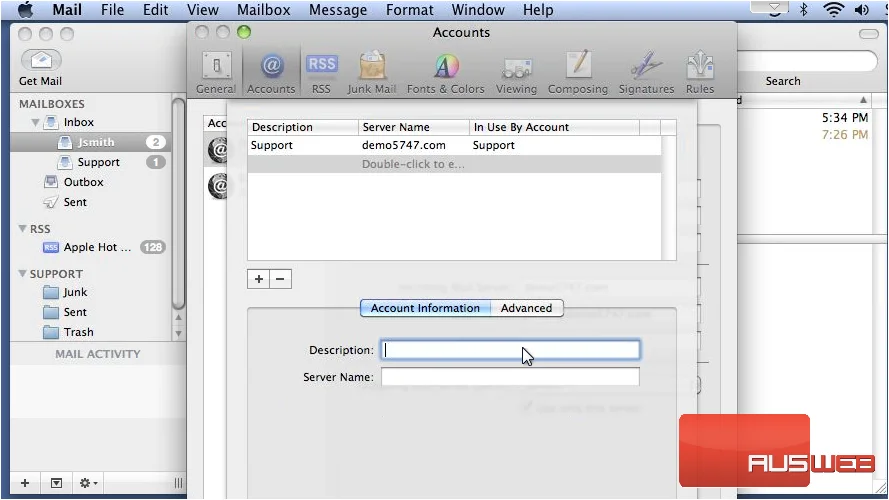The image size is (889, 500).
Task: Sort by In Use By Account header
Action: coord(554,127)
